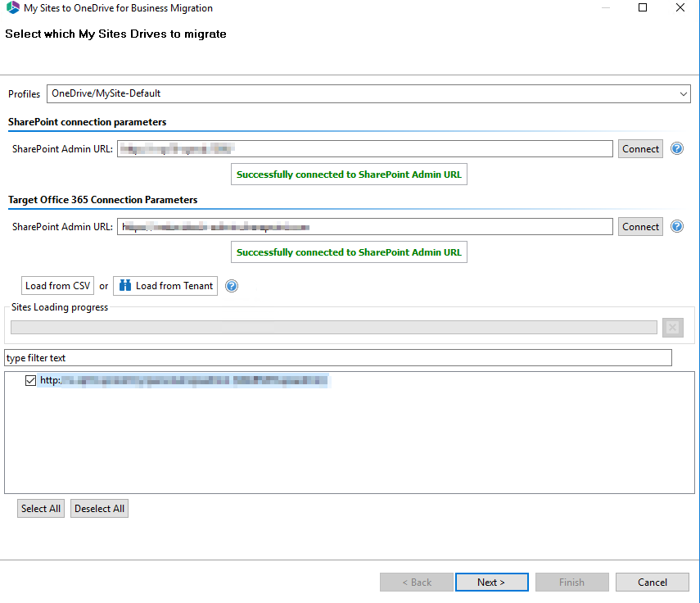Uncheck the listed http site URL
This screenshot has height=603, width=700.
[30, 380]
